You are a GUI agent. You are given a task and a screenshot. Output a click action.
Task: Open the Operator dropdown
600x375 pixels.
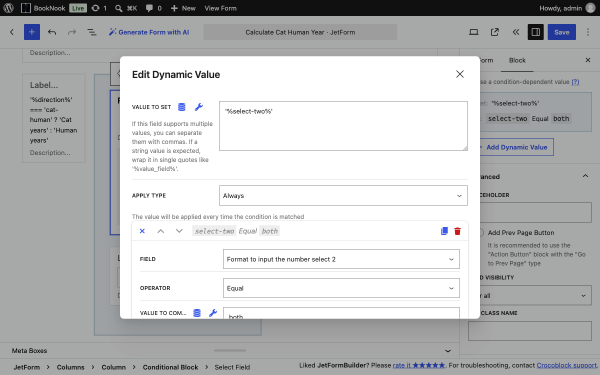pyautogui.click(x=341, y=288)
